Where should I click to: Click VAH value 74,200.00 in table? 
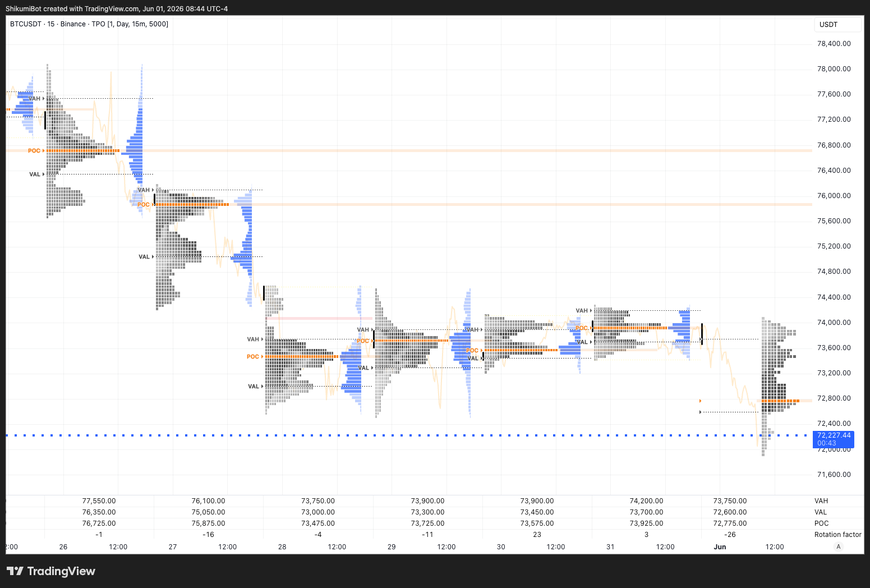point(647,501)
